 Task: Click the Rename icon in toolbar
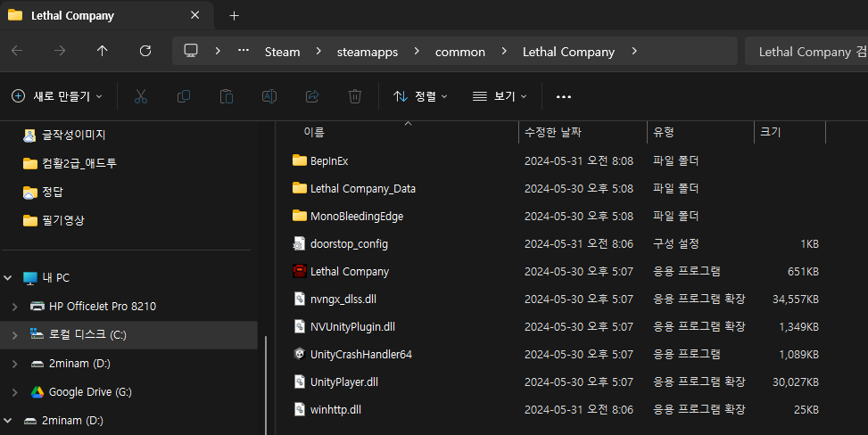coord(269,96)
